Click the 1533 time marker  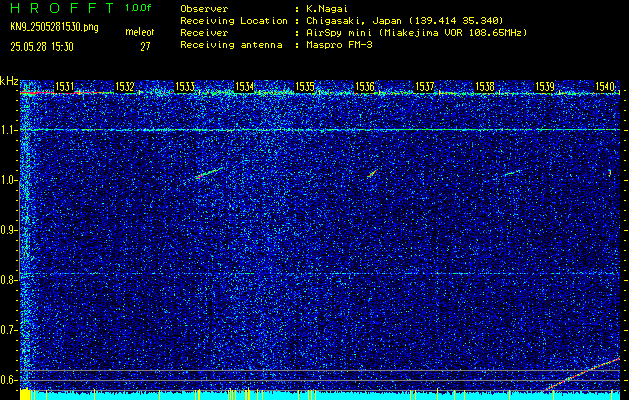185,86
